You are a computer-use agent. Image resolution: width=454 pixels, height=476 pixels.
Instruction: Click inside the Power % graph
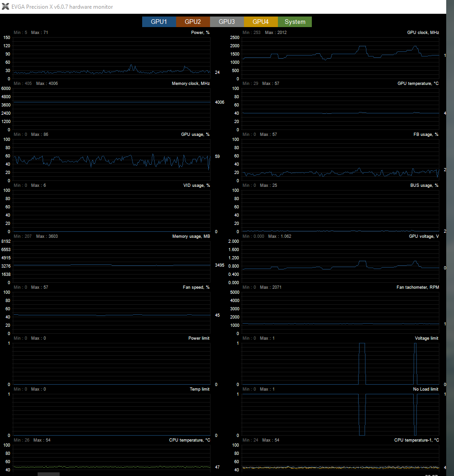(111, 58)
